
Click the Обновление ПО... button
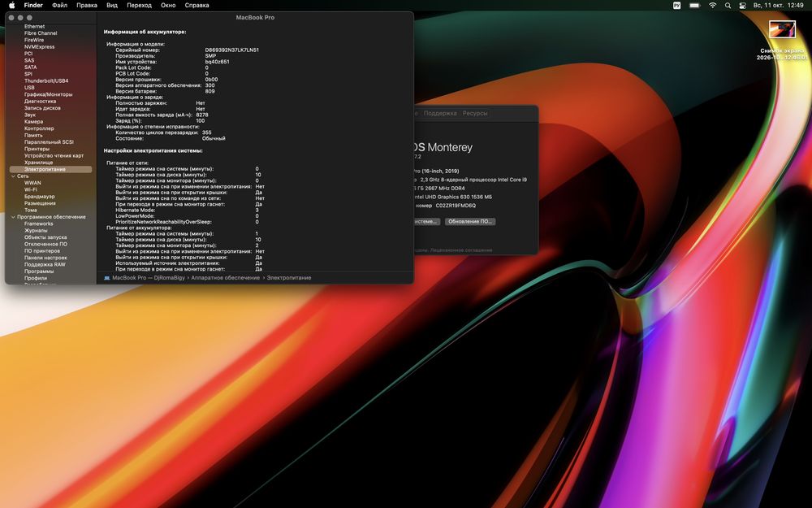pos(470,221)
